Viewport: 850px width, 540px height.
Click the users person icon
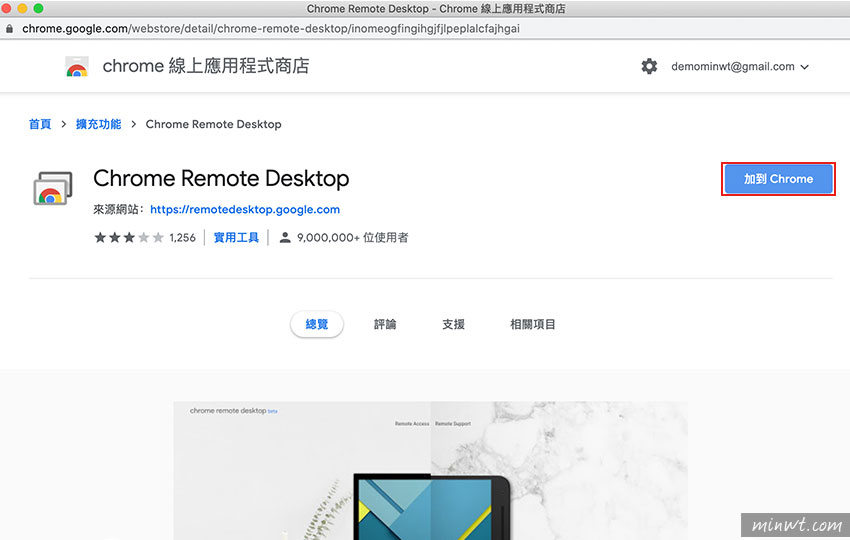pyautogui.click(x=285, y=237)
